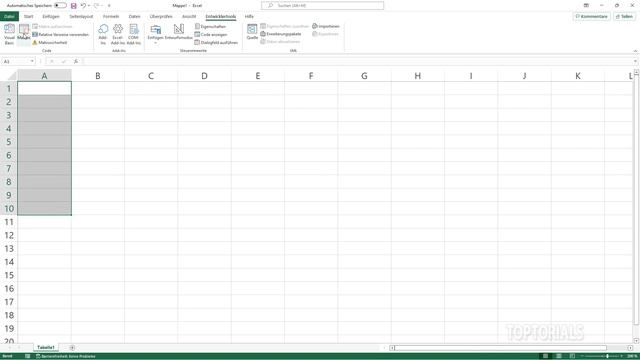Select column H header
The height and width of the screenshot is (360, 640).
(x=418, y=76)
